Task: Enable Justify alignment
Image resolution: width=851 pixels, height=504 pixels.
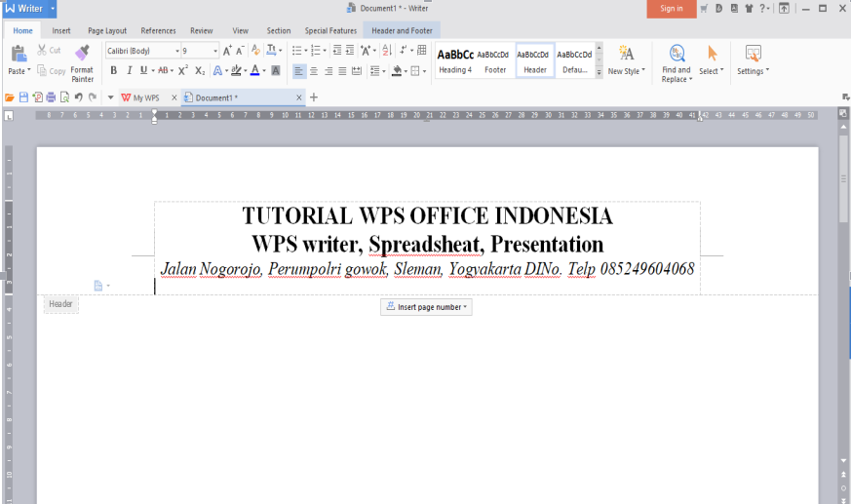Action: pos(342,71)
